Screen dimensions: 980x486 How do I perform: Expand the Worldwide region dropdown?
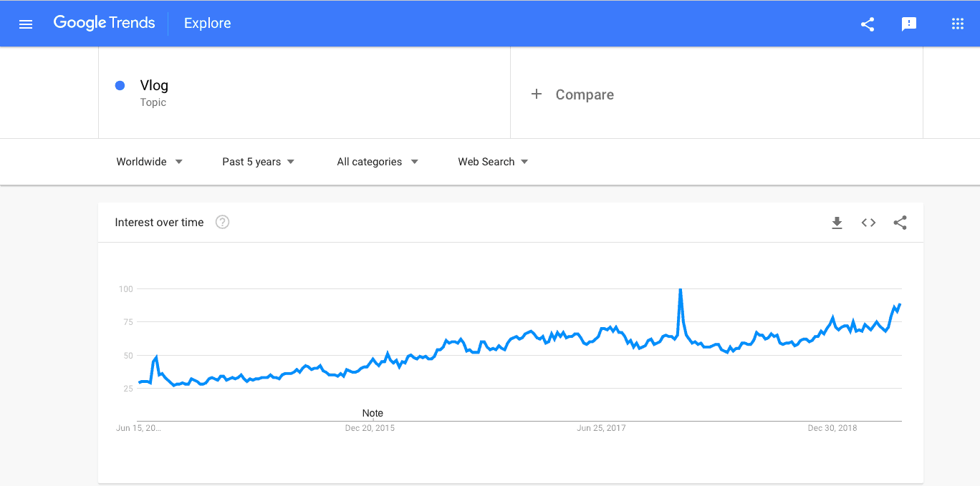click(150, 162)
